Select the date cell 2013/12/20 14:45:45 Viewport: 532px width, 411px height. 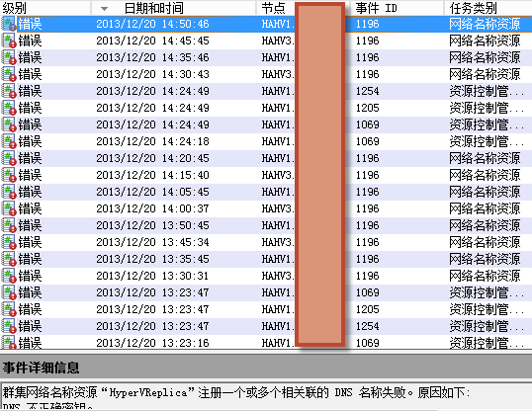coord(152,41)
